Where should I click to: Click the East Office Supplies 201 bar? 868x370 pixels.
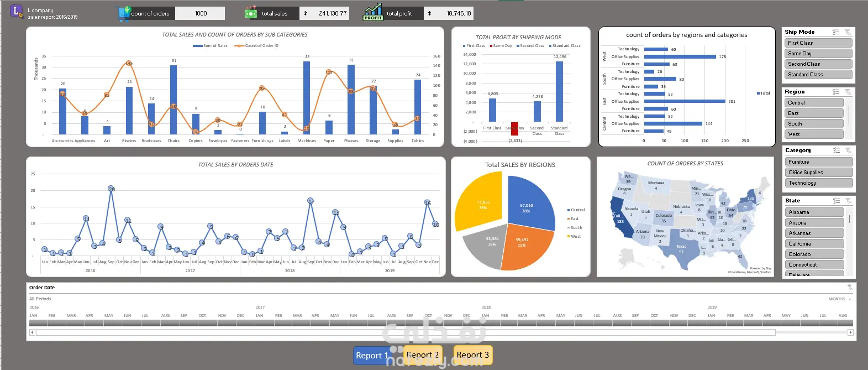coord(685,101)
